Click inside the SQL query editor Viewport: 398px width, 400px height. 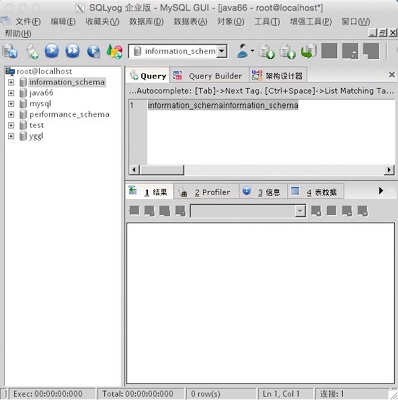(271, 132)
